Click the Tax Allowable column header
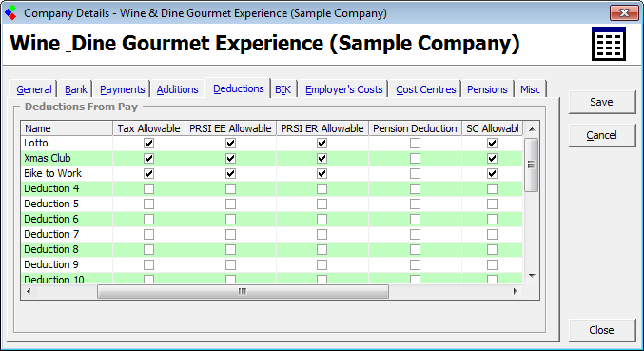The width and height of the screenshot is (644, 351). [148, 128]
